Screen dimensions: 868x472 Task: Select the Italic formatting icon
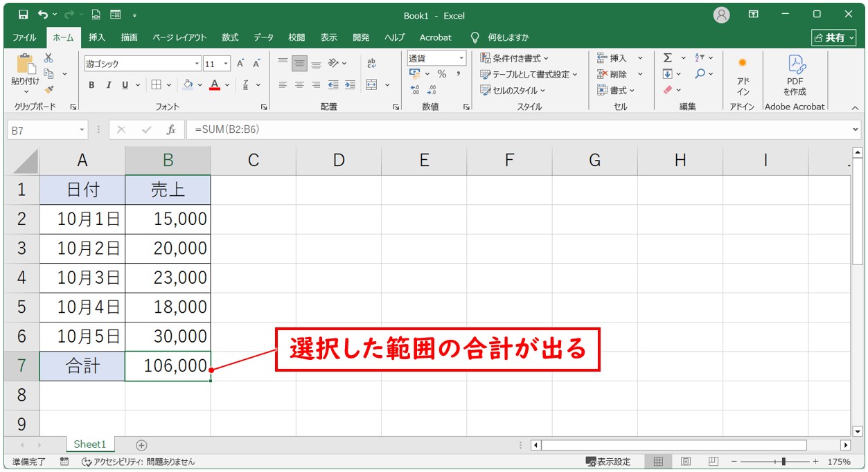coord(109,84)
